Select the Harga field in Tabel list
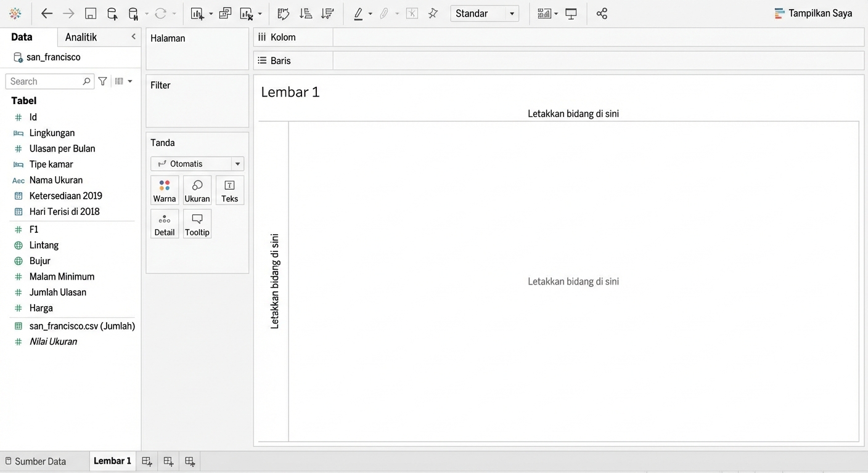 click(x=41, y=308)
